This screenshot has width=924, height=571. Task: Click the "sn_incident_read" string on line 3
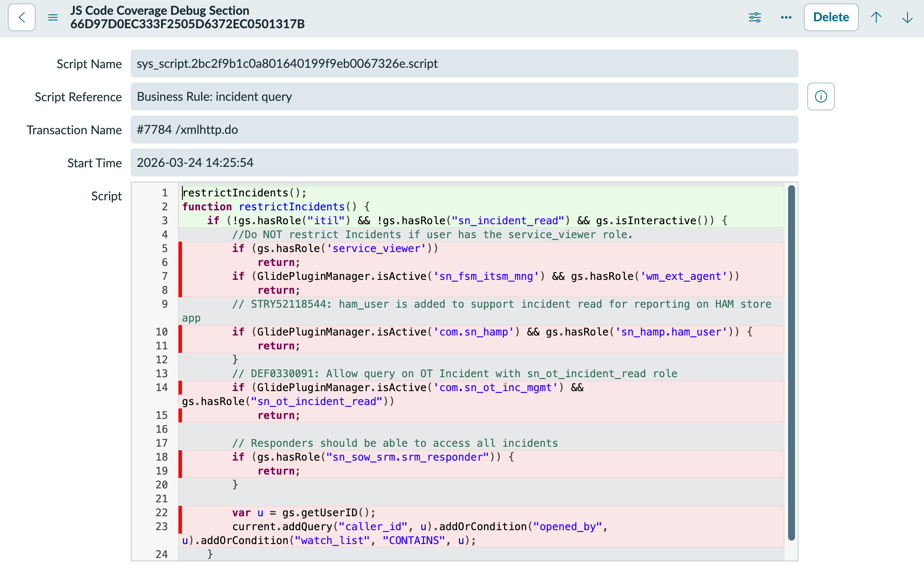click(x=508, y=221)
